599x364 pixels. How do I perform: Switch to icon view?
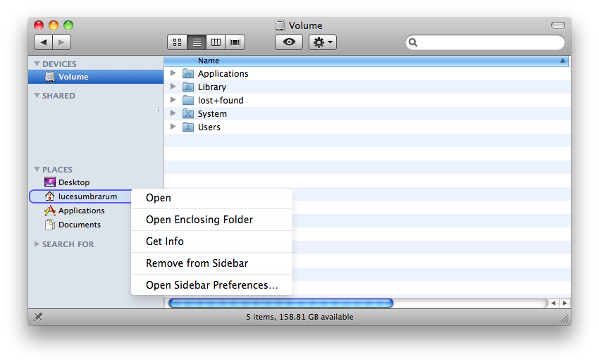(178, 42)
